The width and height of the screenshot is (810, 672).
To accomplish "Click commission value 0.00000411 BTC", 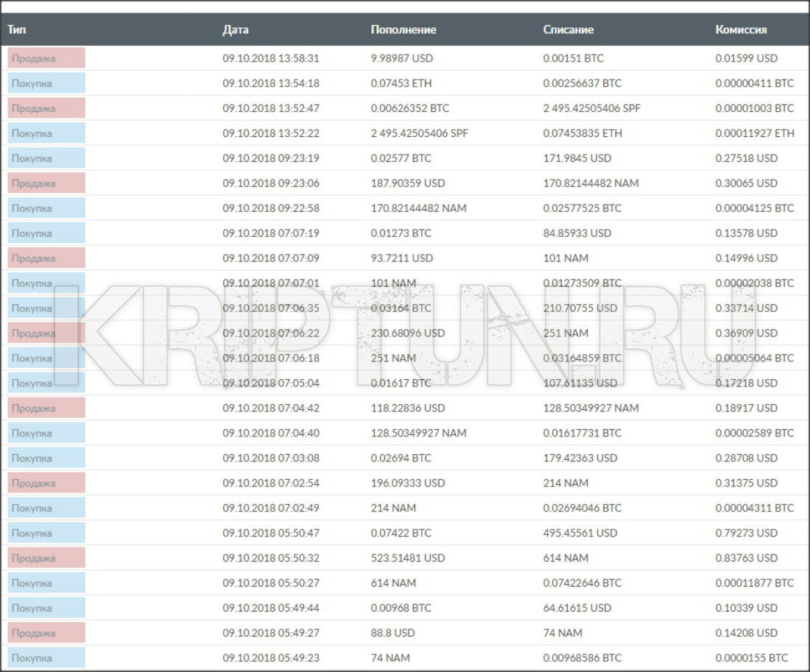I will coord(755,83).
